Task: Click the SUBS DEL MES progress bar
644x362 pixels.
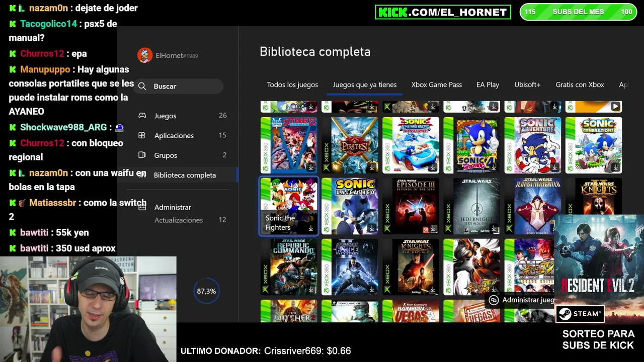Action: point(578,12)
